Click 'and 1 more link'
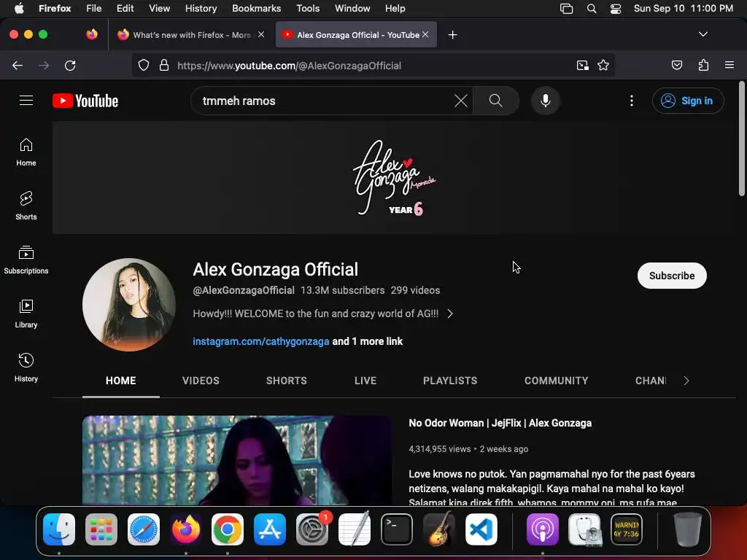 tap(368, 341)
